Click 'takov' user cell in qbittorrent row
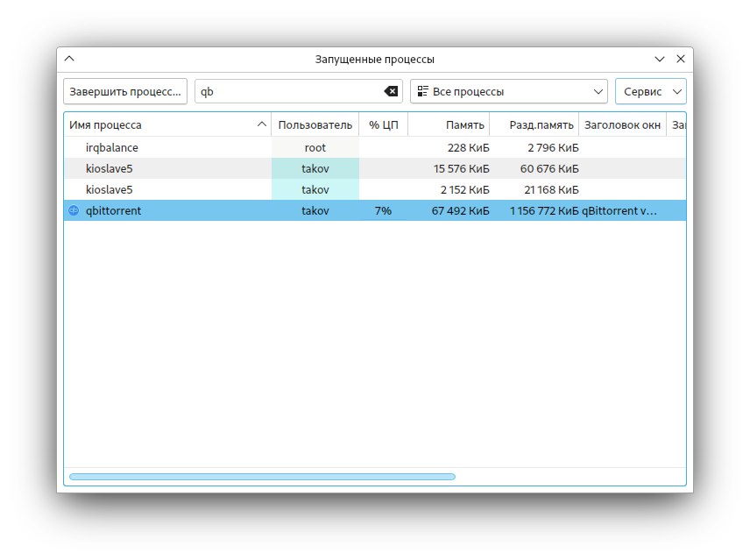The height and width of the screenshot is (560, 750). tap(315, 210)
